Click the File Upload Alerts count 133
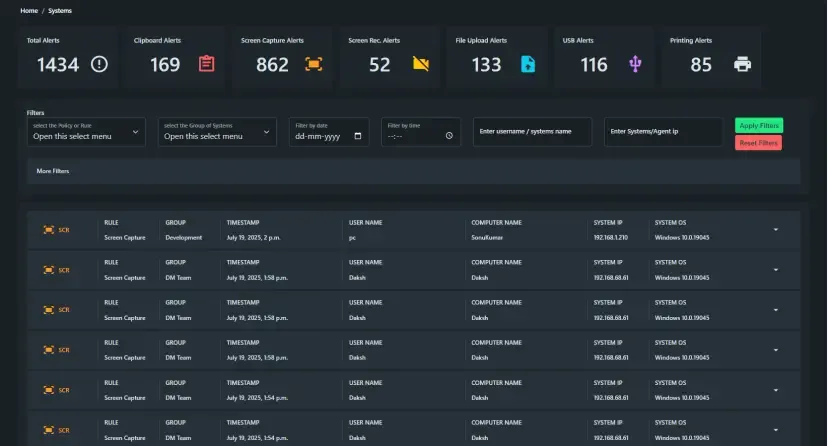828x446 pixels. 486,65
